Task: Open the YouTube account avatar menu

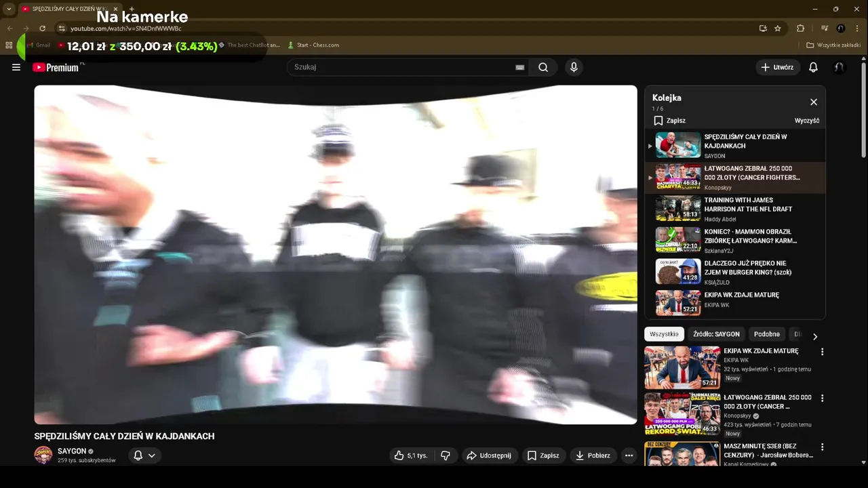Action: [840, 67]
